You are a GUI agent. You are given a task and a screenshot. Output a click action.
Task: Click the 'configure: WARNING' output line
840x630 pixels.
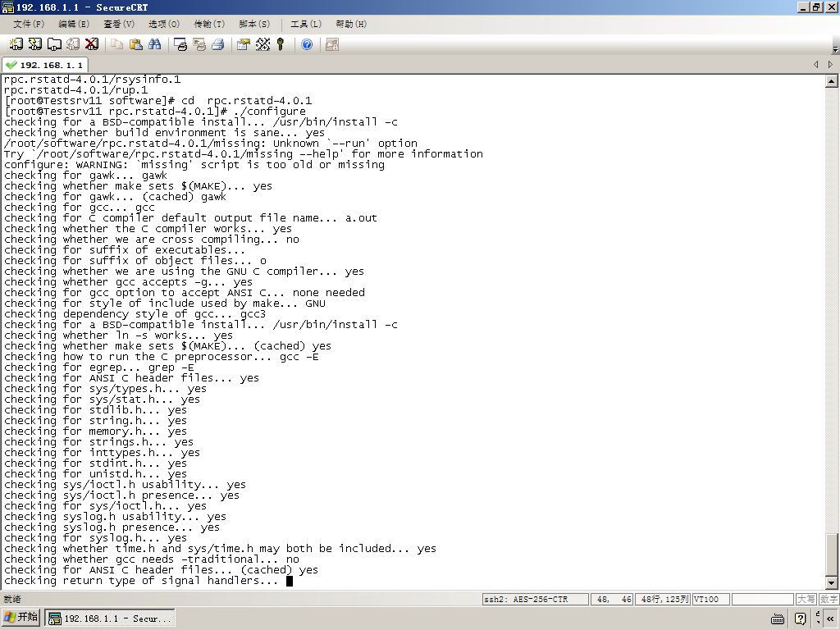click(194, 164)
